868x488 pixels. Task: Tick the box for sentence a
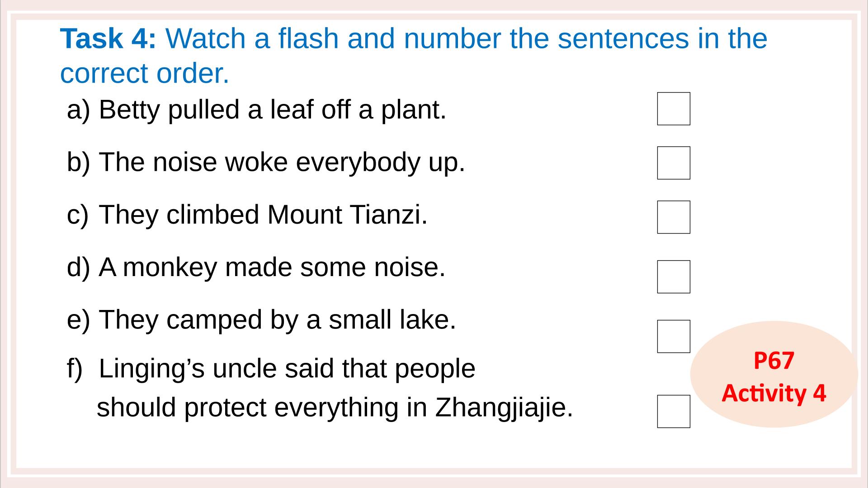[674, 108]
